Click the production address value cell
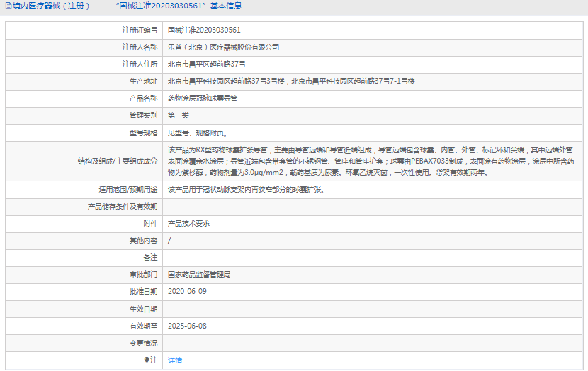588x371 pixels. tap(372, 81)
